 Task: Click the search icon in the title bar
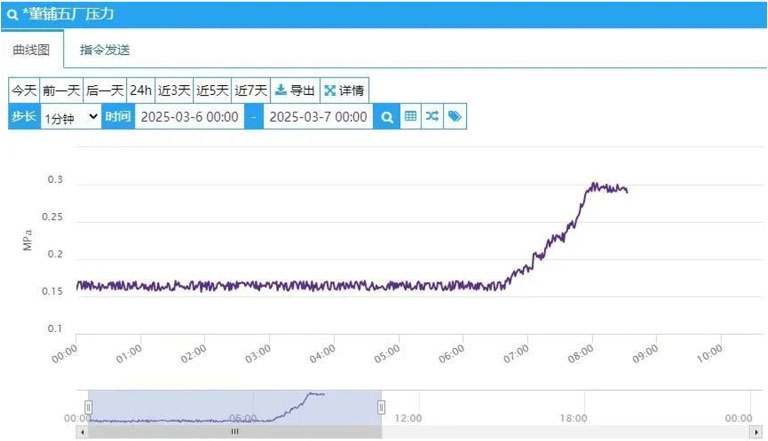[13, 15]
